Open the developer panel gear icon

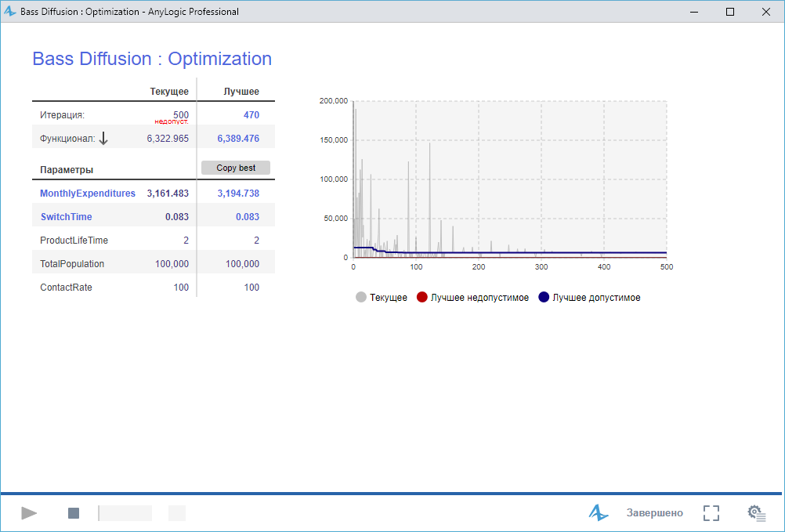click(757, 513)
